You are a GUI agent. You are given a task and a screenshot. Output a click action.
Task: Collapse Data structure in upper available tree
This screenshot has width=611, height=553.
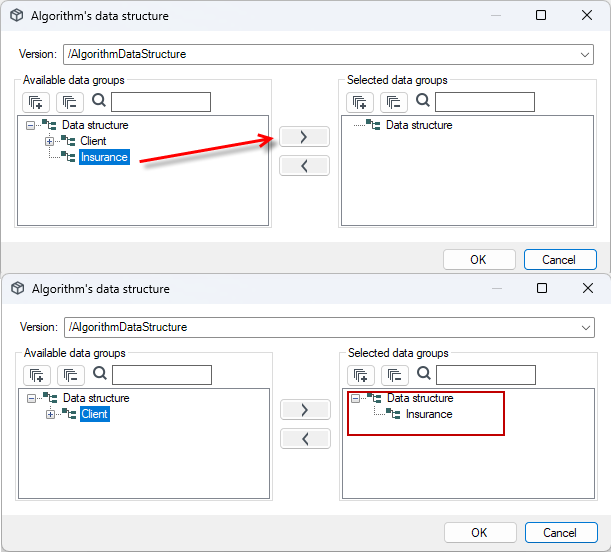(30, 125)
